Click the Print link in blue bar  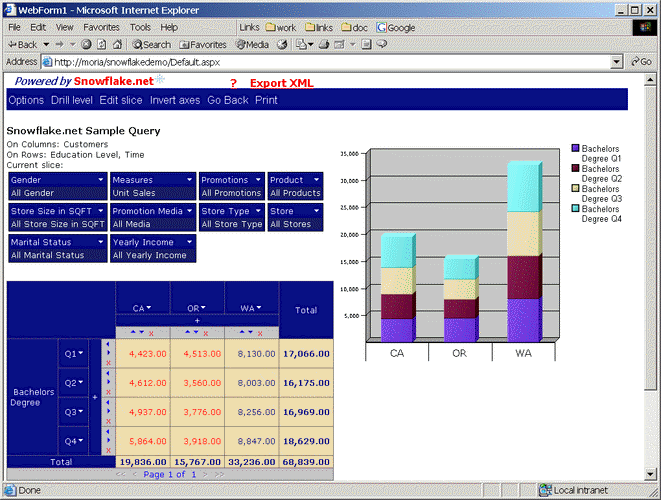266,100
